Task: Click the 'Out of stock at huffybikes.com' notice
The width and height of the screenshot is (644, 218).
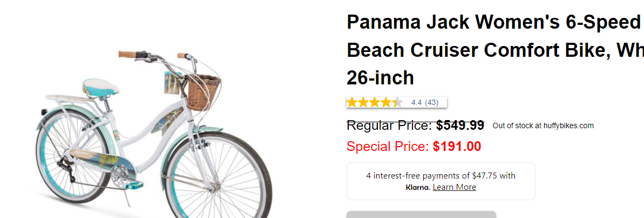Action: coord(543,126)
